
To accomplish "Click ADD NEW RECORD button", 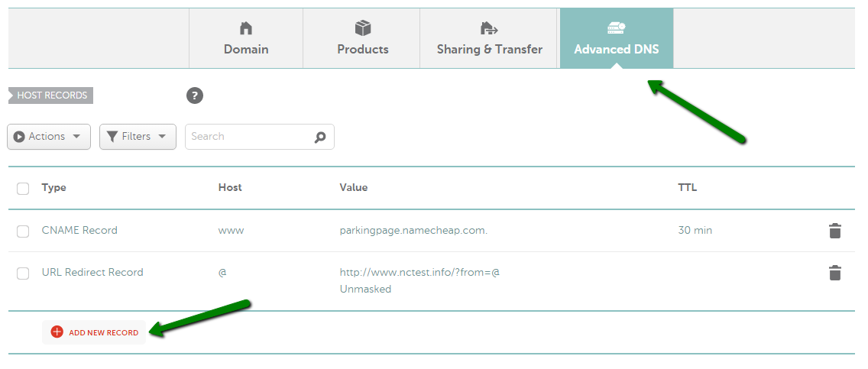I will (x=94, y=332).
